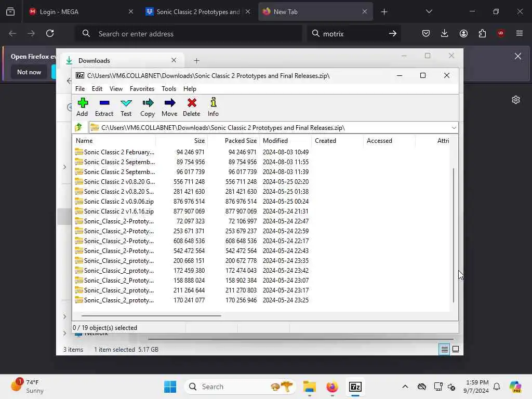Image resolution: width=532 pixels, height=399 pixels.
Task: Select Sonic Classic 2 v0.8.20 G... entry
Action: (192, 181)
